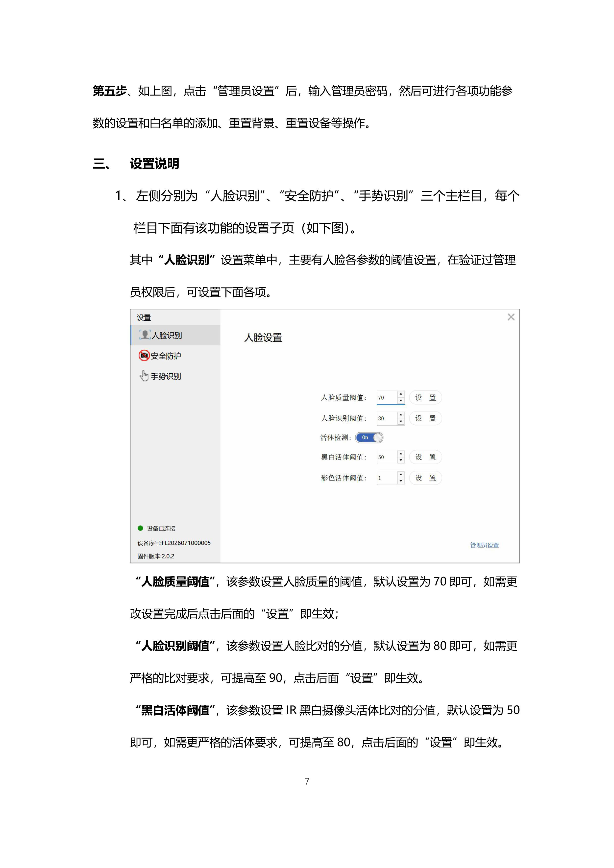This screenshot has height=868, width=614.
Task: Apply 人脸识别阈值 with its 设置 button
Action: pos(425,418)
